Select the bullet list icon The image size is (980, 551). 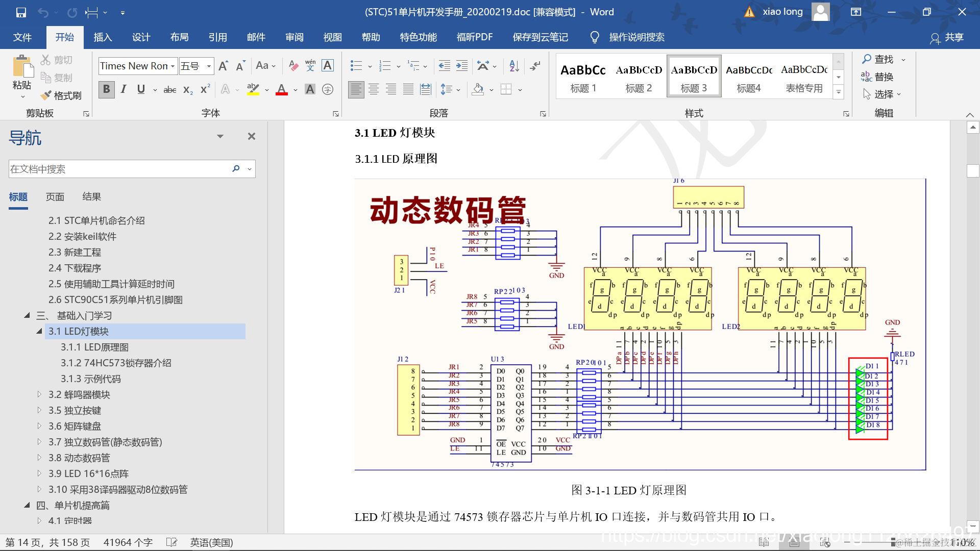(356, 65)
